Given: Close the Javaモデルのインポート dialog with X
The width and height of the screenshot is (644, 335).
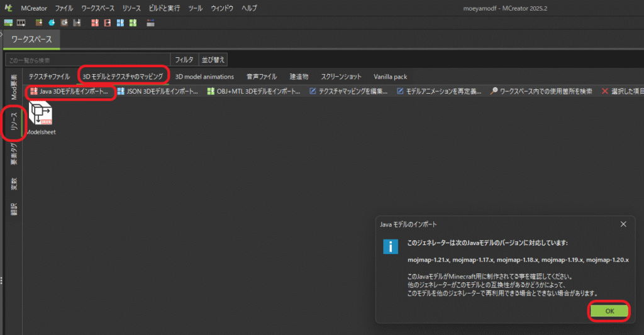Looking at the screenshot, I should point(623,224).
